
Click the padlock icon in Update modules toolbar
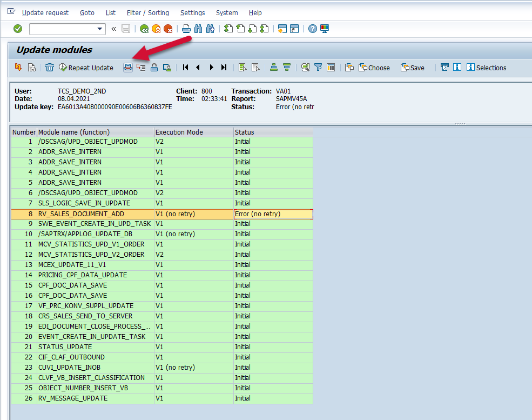click(154, 68)
